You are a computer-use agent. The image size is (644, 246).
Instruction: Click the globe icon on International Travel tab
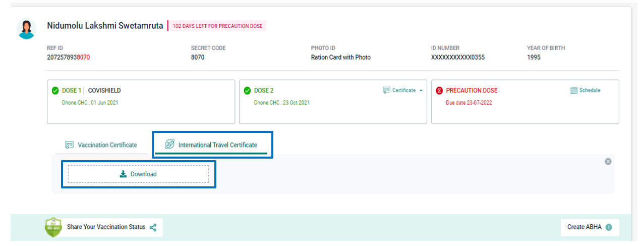coord(170,144)
